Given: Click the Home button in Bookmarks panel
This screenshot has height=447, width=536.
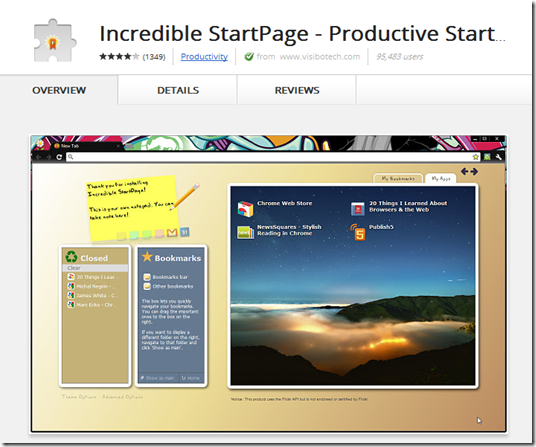Looking at the screenshot, I should click(x=191, y=378).
